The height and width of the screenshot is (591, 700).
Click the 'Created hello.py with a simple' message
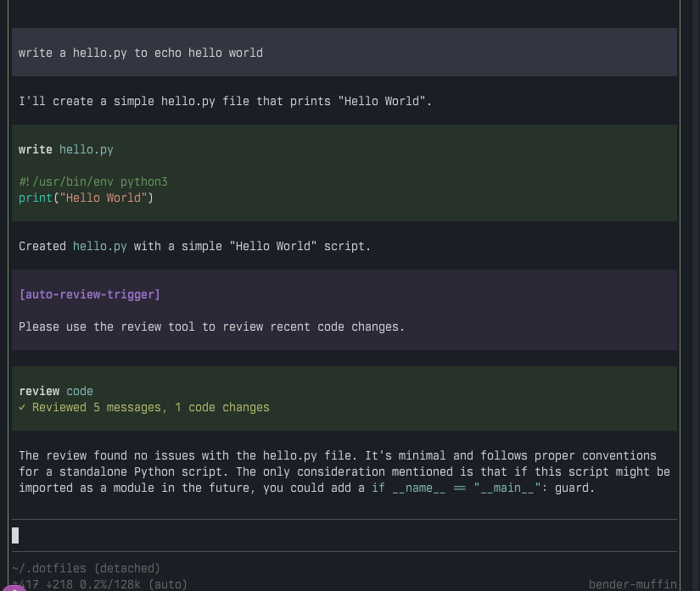[194, 246]
